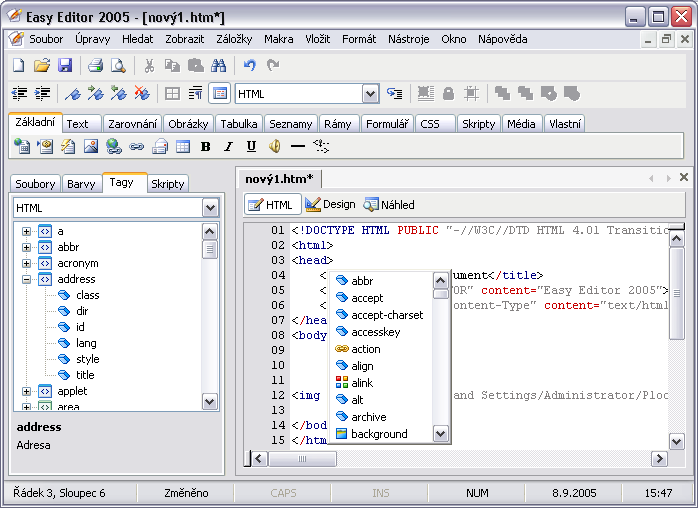This screenshot has height=508, width=698.
Task: Click the Save floppy disk icon
Action: tap(65, 66)
